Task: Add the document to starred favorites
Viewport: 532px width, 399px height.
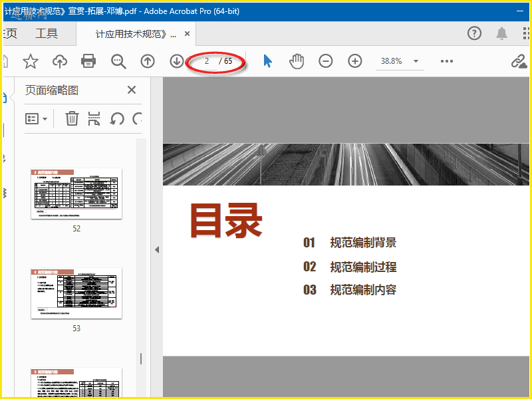Action: pos(30,61)
